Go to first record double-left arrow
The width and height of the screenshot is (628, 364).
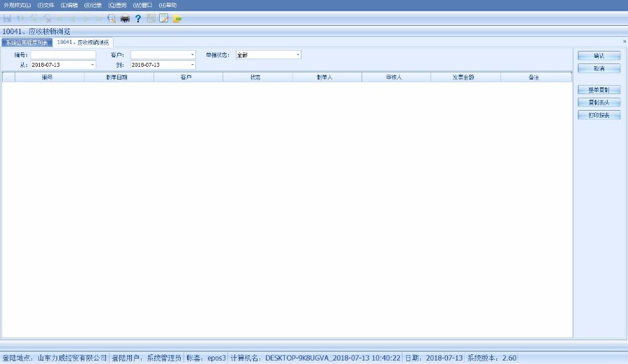[x=60, y=18]
